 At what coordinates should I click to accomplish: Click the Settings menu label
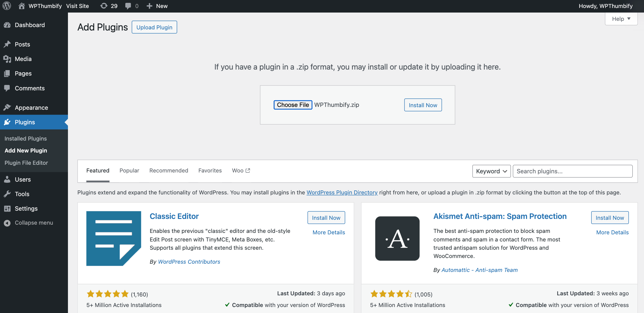click(x=26, y=208)
